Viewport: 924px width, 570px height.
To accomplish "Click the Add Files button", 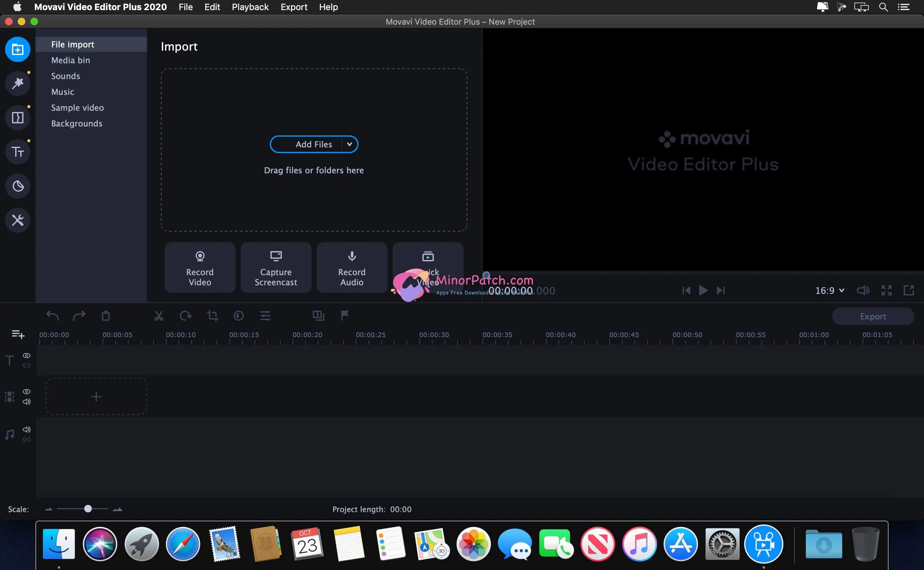I will point(313,144).
